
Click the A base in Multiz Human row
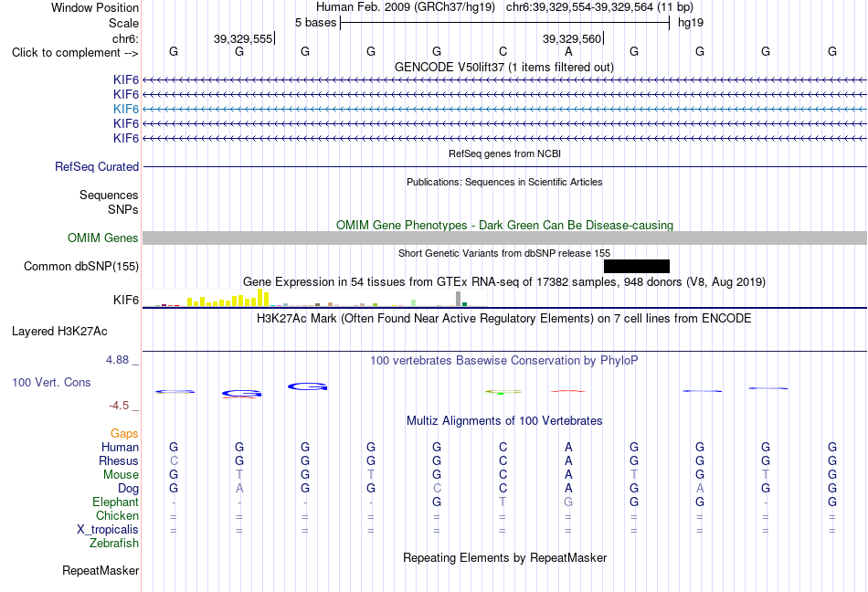pos(568,447)
